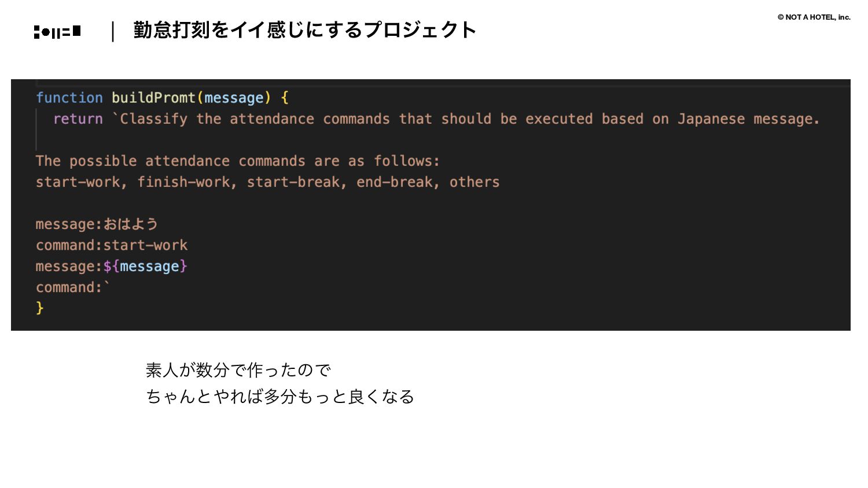Click others in the commands list
868x488 pixels.
[x=475, y=182]
